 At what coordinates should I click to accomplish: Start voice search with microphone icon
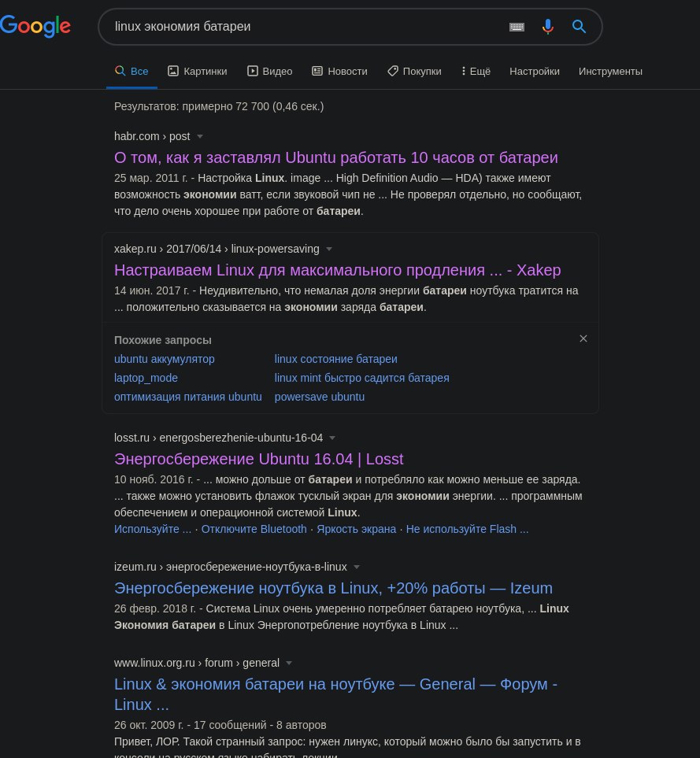coord(548,27)
